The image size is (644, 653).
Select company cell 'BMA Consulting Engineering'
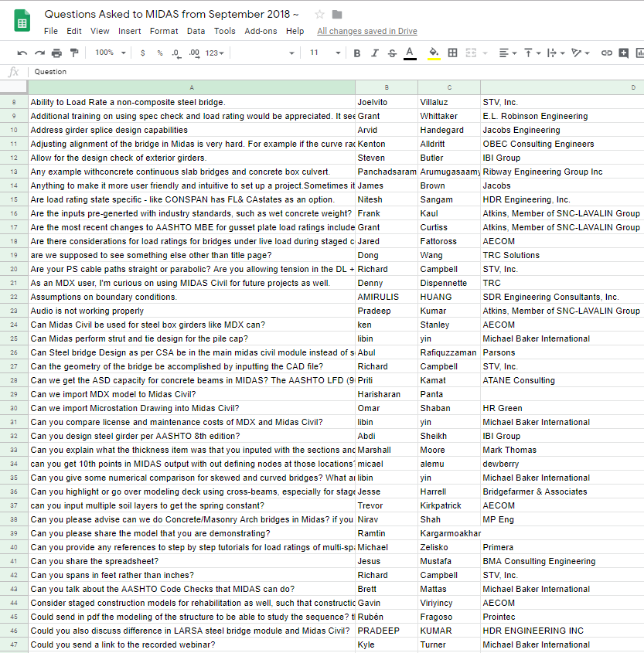click(x=562, y=561)
